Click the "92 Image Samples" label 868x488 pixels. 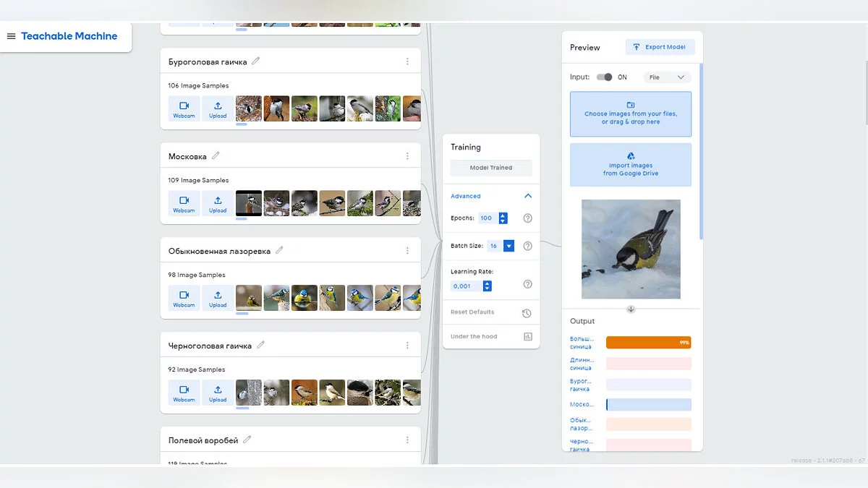click(197, 369)
